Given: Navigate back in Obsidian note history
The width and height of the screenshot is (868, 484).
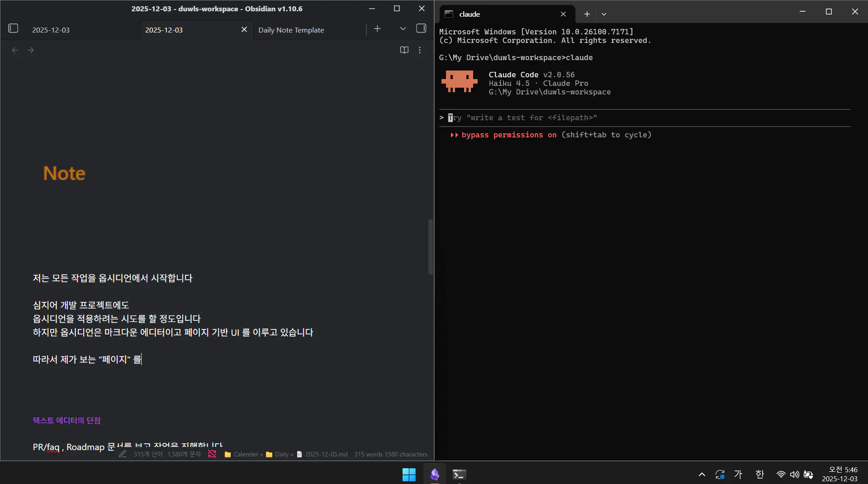Looking at the screenshot, I should pos(15,50).
